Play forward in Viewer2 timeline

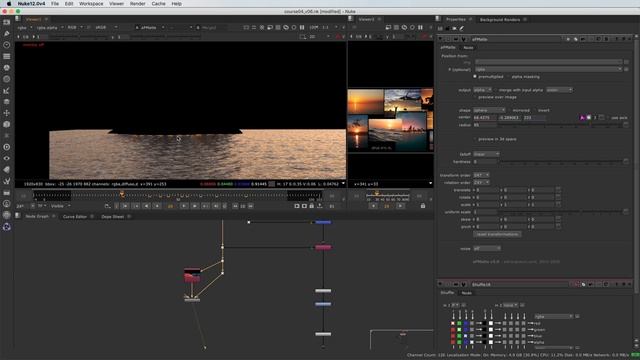click(x=400, y=206)
